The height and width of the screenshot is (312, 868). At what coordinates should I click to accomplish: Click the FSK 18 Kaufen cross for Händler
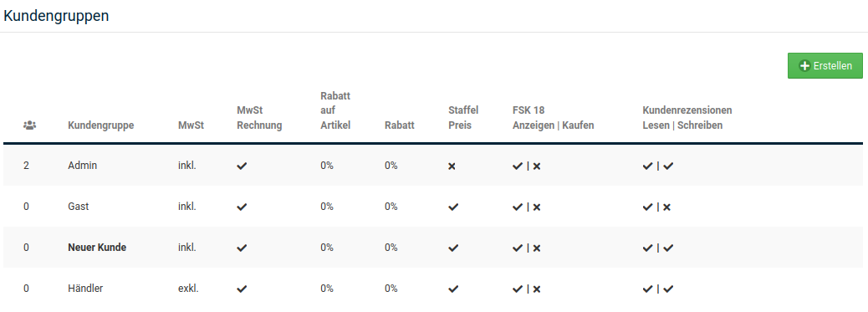click(536, 289)
